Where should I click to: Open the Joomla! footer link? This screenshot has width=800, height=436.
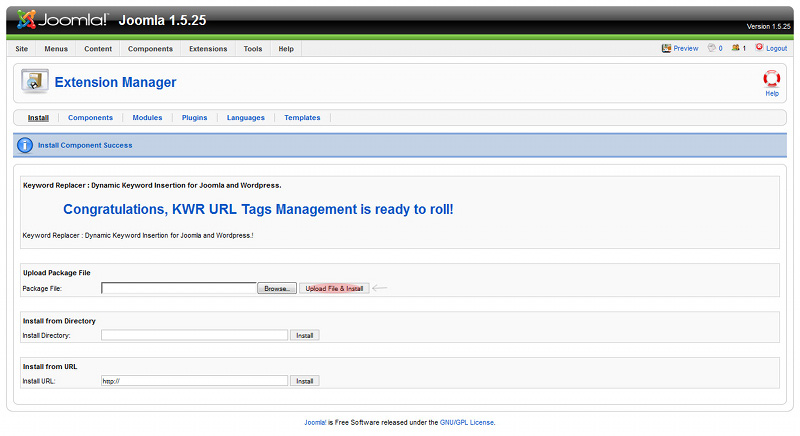tap(315, 423)
